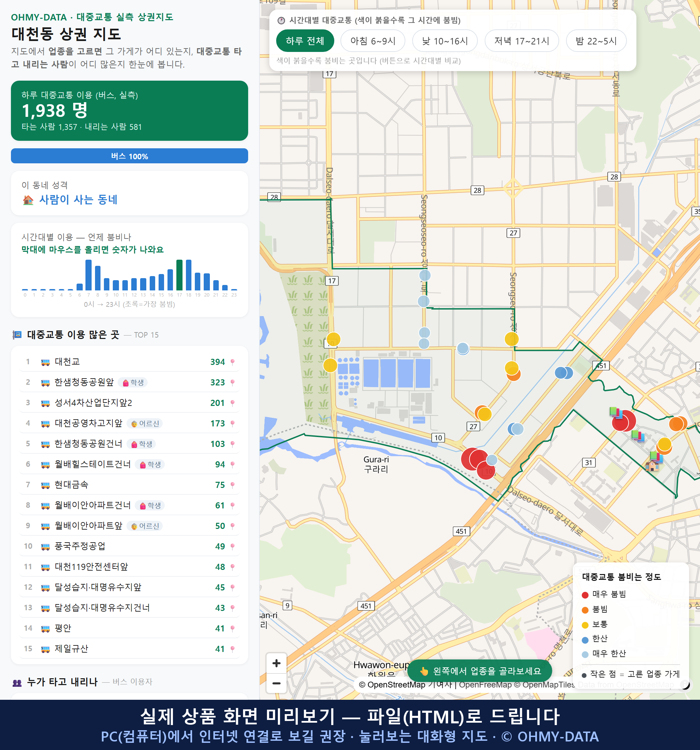
Task: Click the pin icon on 한샘청동공원건너 row
Action: (x=232, y=444)
